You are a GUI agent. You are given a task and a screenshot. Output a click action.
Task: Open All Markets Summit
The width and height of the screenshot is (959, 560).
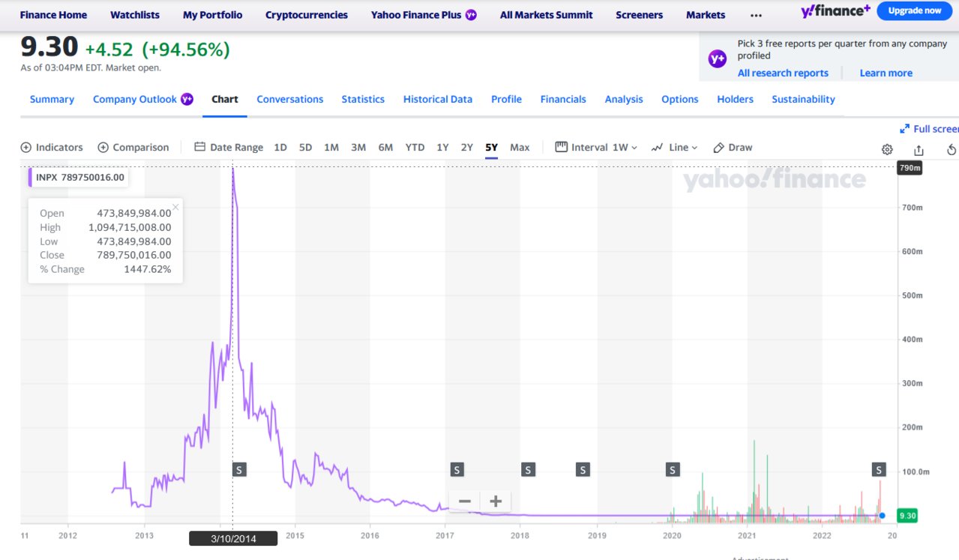pos(546,15)
